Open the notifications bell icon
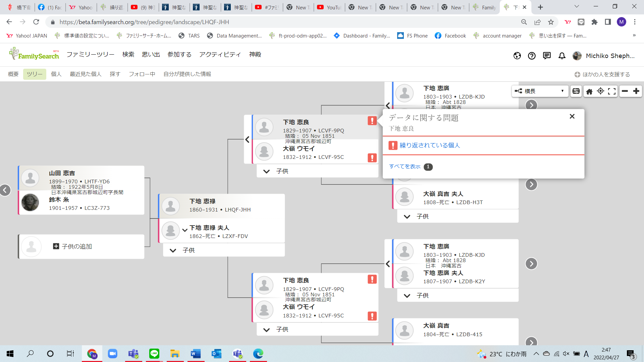Screen dimensions: 644x362 (x=561, y=56)
